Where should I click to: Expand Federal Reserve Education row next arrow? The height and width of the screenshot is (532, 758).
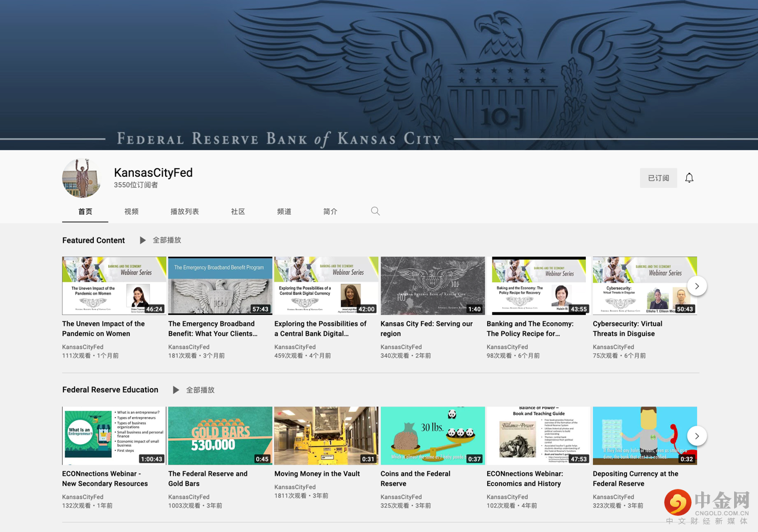(x=697, y=436)
